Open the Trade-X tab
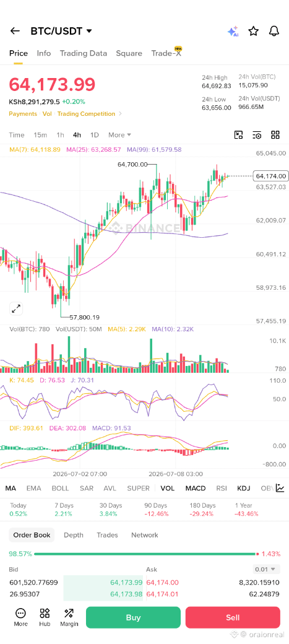The width and height of the screenshot is (289, 644). 166,53
